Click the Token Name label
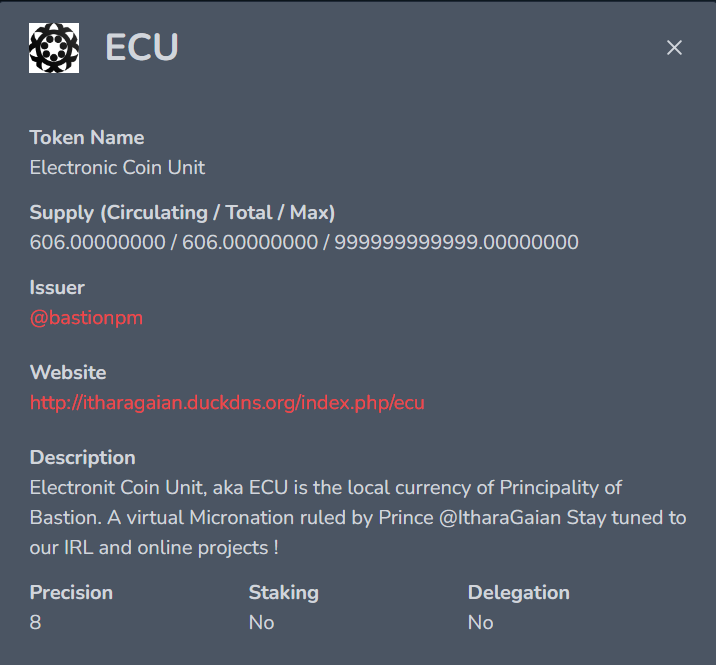Viewport: 716px width, 665px height. tap(87, 137)
